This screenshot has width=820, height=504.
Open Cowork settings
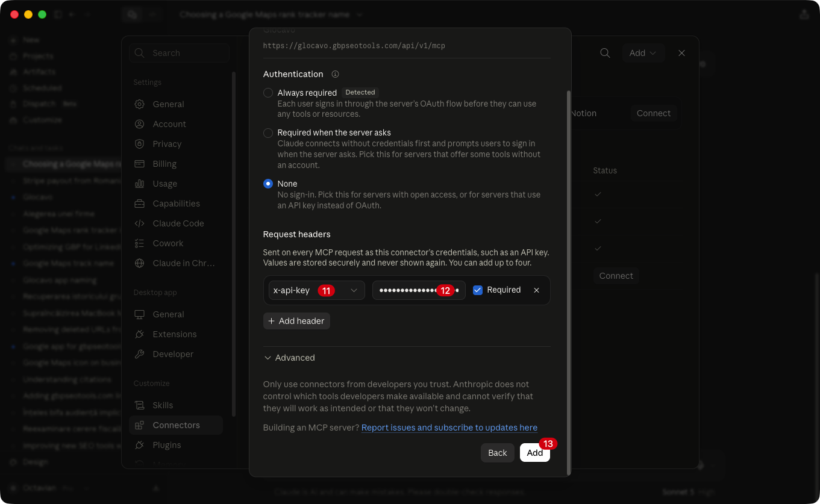[x=176, y=243]
